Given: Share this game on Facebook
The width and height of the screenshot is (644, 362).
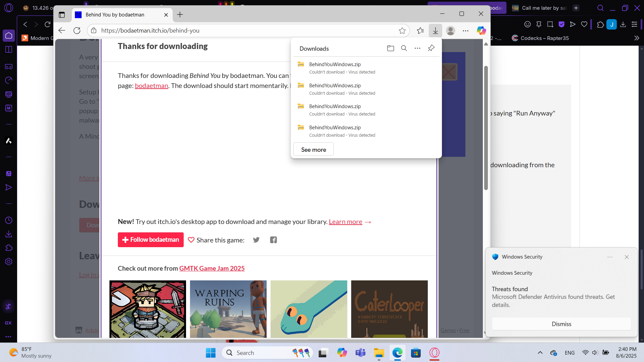Looking at the screenshot, I should pyautogui.click(x=274, y=240).
